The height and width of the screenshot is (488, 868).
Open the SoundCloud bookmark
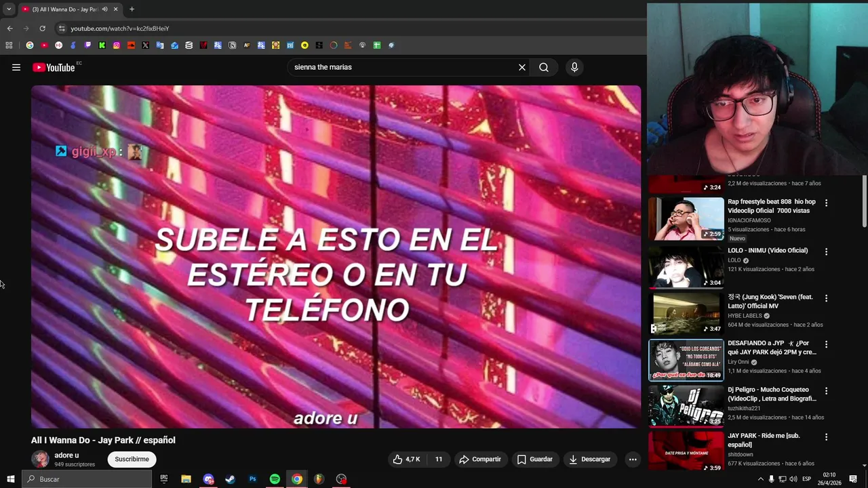pos(131,45)
